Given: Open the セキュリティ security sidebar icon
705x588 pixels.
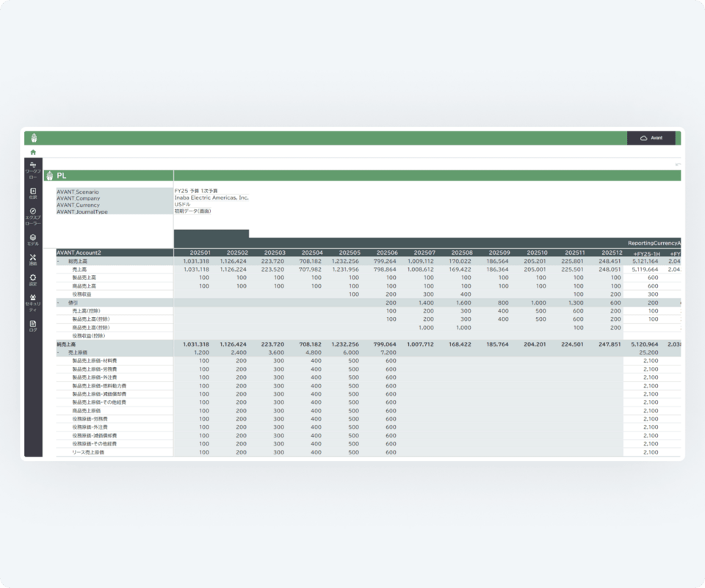Looking at the screenshot, I should point(33,302).
